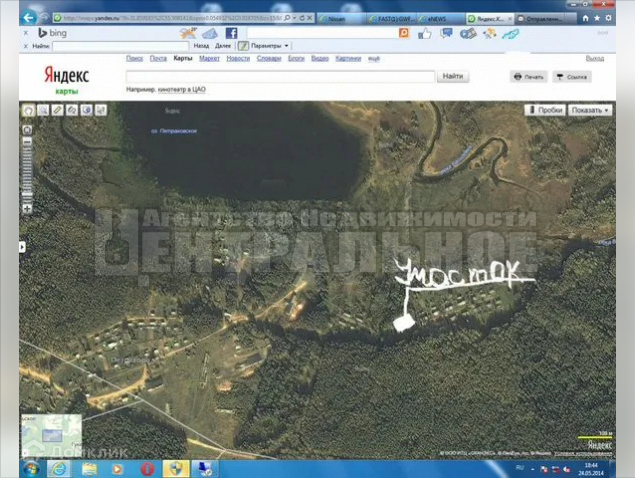Click the chat bubbles icon in Bing bar
635x478 pixels.
[446, 33]
